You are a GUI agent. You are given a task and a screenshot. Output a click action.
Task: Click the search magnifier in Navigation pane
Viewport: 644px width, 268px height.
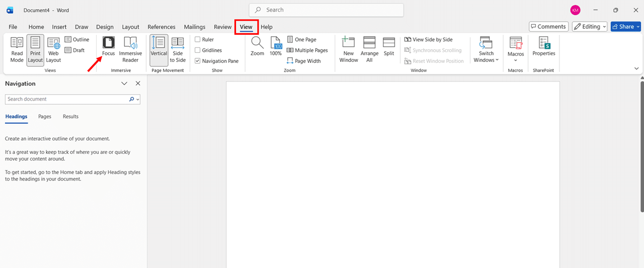coord(132,99)
